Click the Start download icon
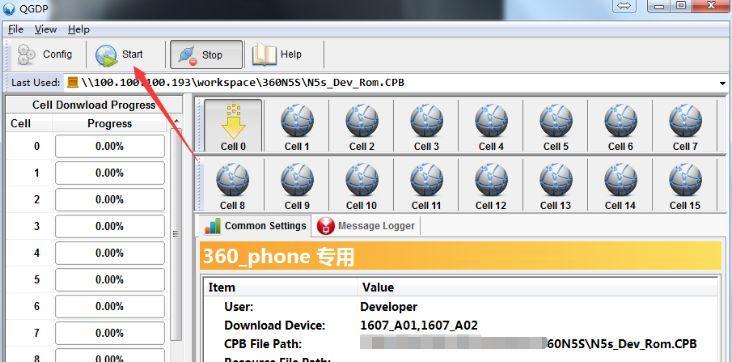This screenshot has width=732, height=362. 106,56
